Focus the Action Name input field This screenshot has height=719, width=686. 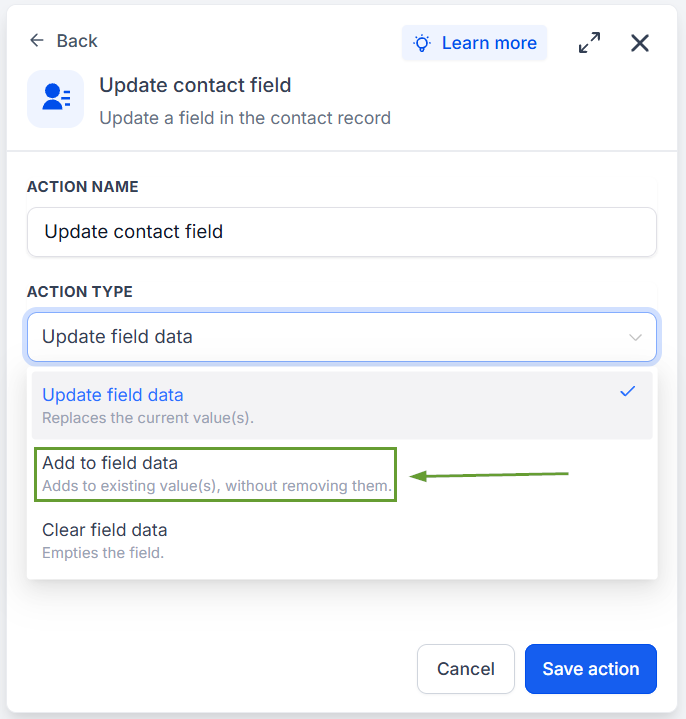tap(342, 232)
